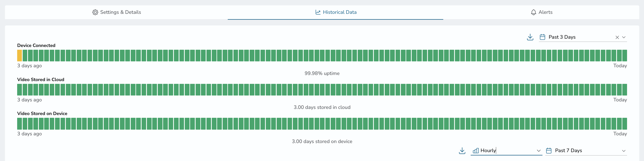
Task: Click the Hourly interval input field
Action: coord(506,151)
